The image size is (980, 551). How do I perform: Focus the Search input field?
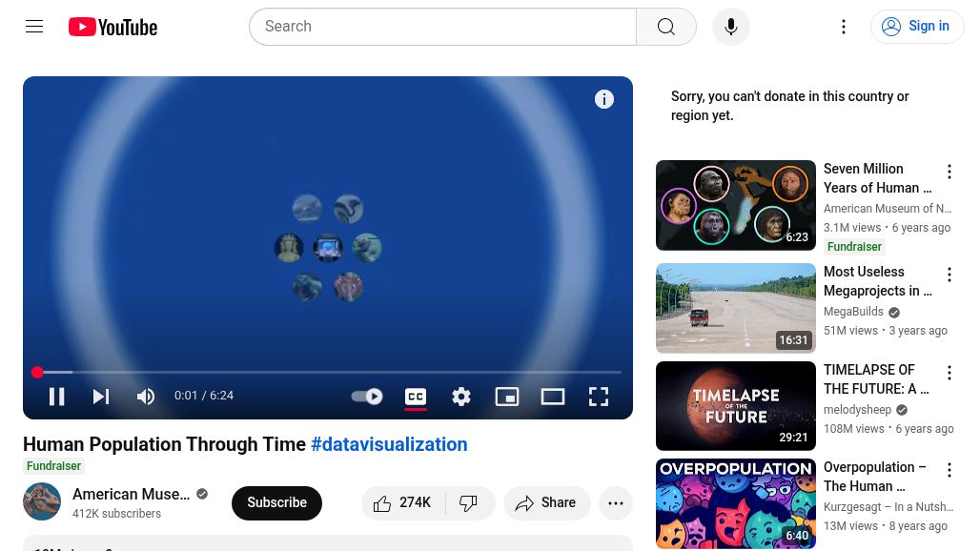pyautogui.click(x=442, y=27)
